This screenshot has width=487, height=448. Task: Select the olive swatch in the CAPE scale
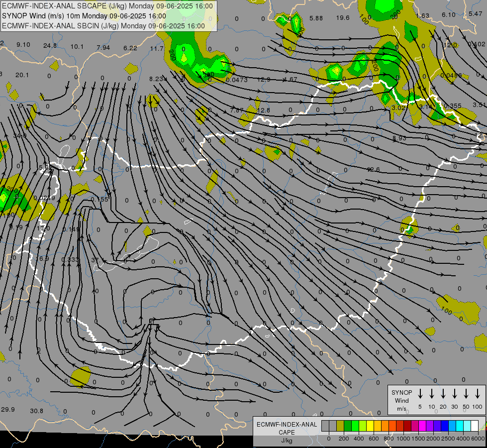(340, 426)
